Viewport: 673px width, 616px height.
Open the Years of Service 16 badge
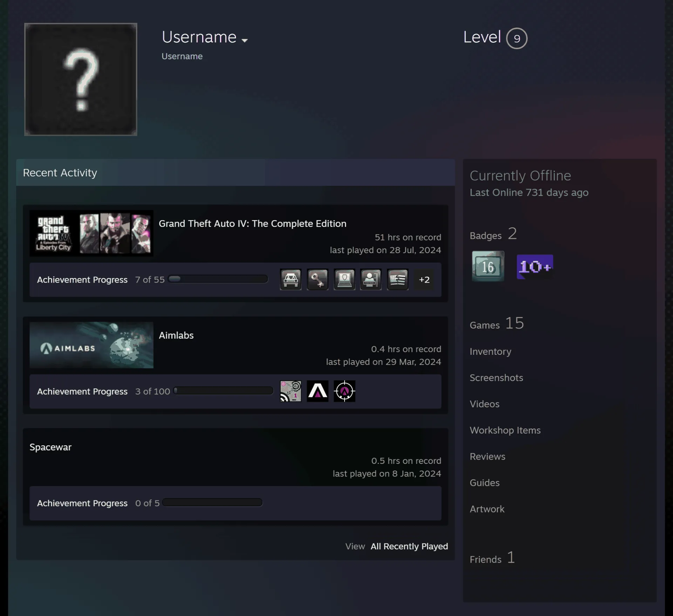pyautogui.click(x=488, y=266)
